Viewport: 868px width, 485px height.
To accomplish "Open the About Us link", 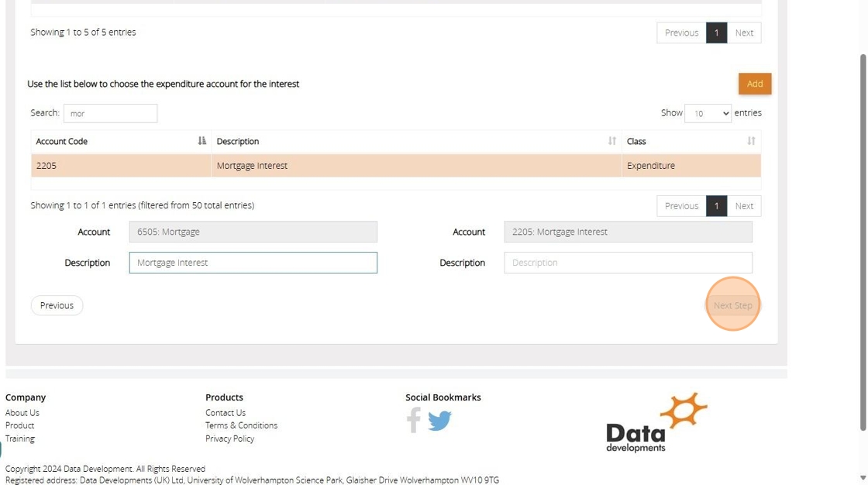I will 22,412.
